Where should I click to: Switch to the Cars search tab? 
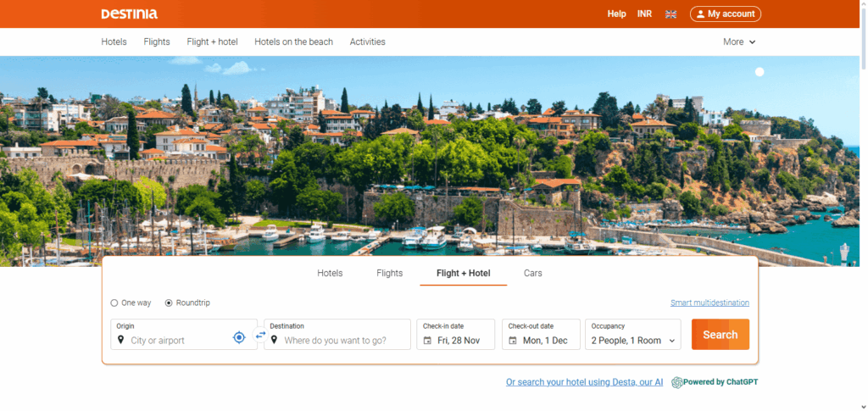pos(532,273)
